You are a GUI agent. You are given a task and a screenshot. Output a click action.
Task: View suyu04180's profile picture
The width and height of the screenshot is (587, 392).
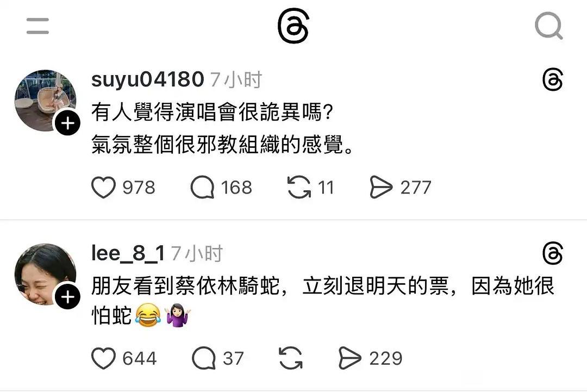pyautogui.click(x=45, y=101)
